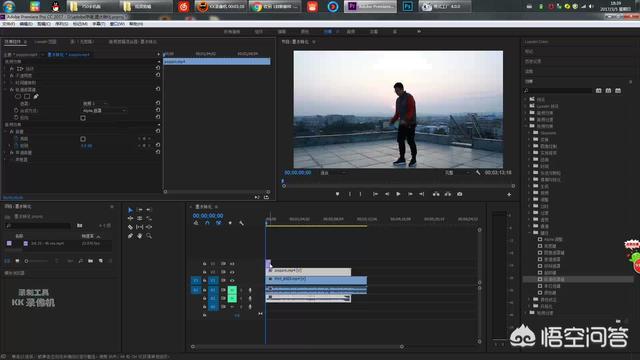Open Program monitor zoom level dropdown
The width and height of the screenshot is (640, 360).
pyautogui.click(x=333, y=173)
